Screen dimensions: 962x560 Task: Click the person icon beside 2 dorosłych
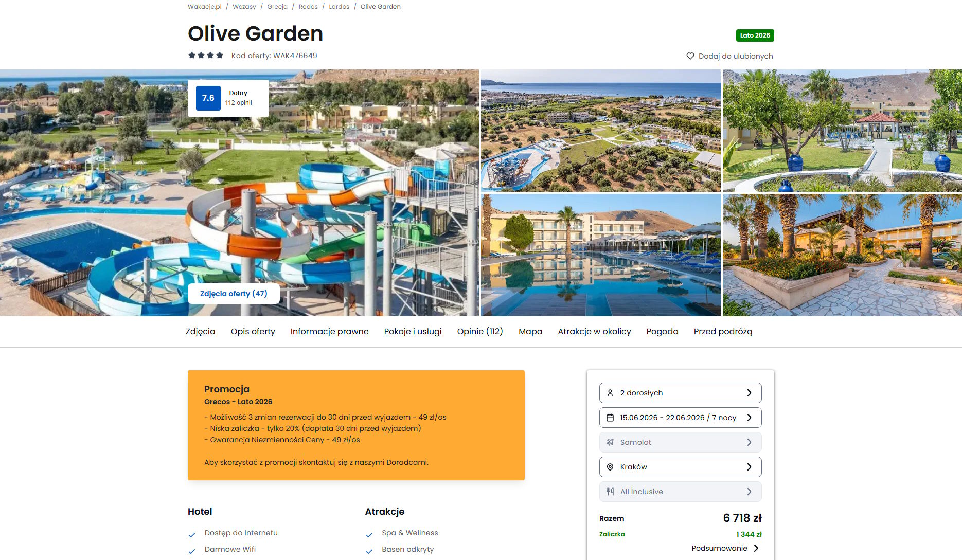(610, 393)
